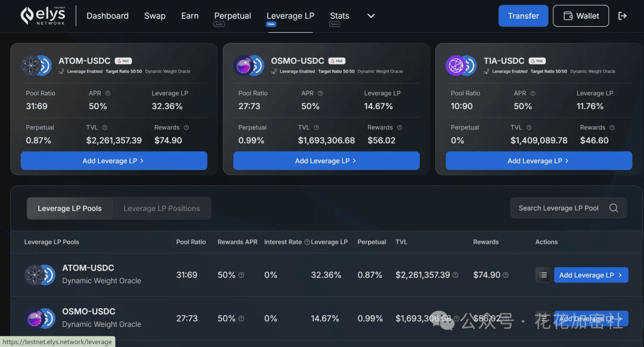Expand the navigation more-options chevron
The height and width of the screenshot is (347, 644).
pos(371,16)
